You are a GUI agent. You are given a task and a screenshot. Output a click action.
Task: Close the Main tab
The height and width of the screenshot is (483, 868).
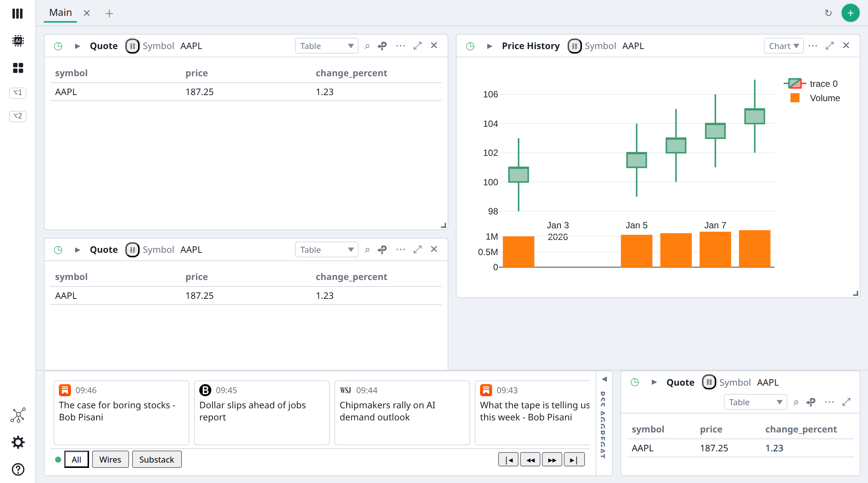click(87, 13)
